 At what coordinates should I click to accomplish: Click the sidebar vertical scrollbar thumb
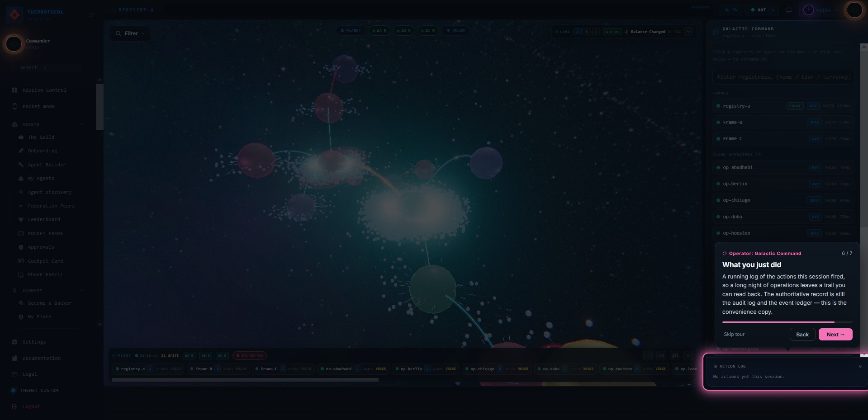pos(100,107)
